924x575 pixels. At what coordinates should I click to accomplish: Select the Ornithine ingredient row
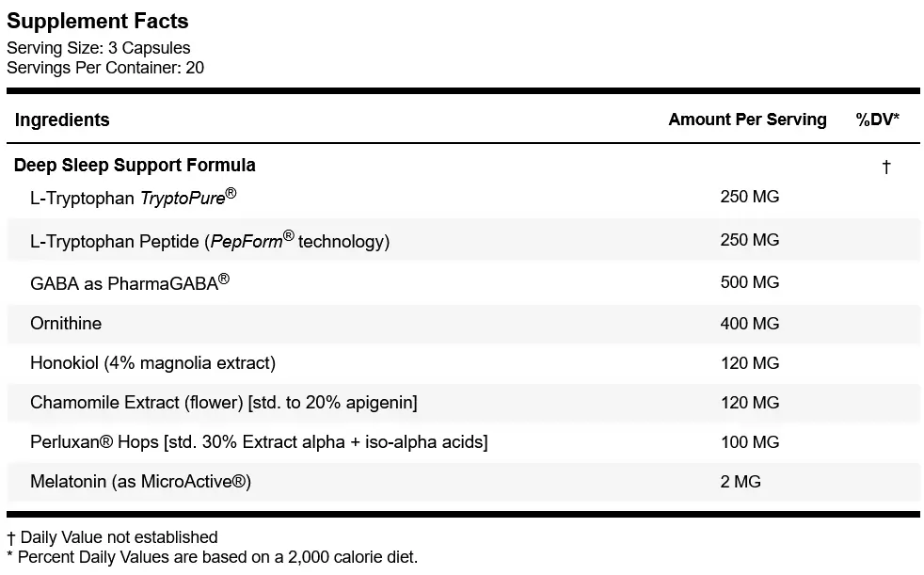click(463, 324)
